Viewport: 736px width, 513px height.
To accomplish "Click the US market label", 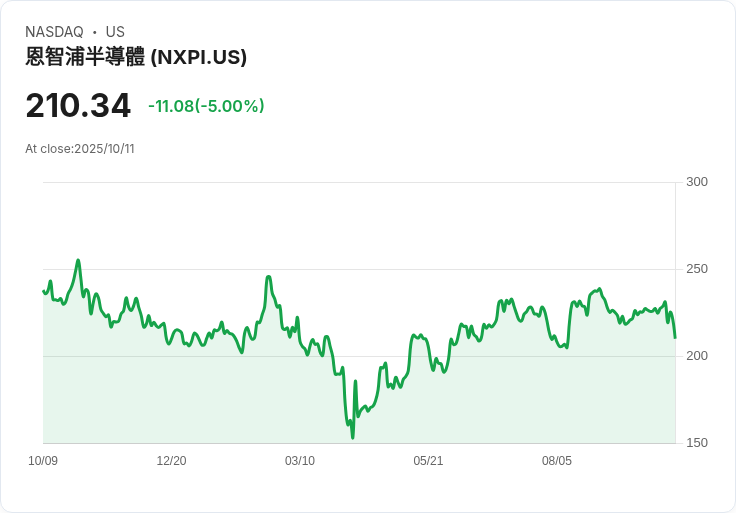I will tap(115, 32).
